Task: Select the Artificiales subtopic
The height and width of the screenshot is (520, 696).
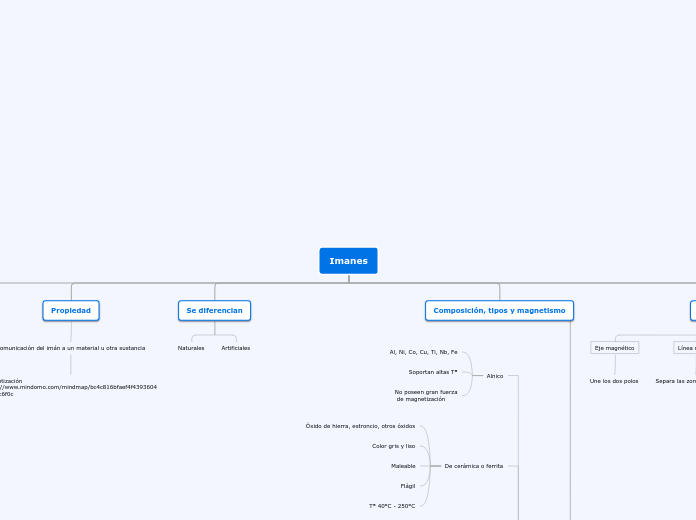Action: click(236, 348)
